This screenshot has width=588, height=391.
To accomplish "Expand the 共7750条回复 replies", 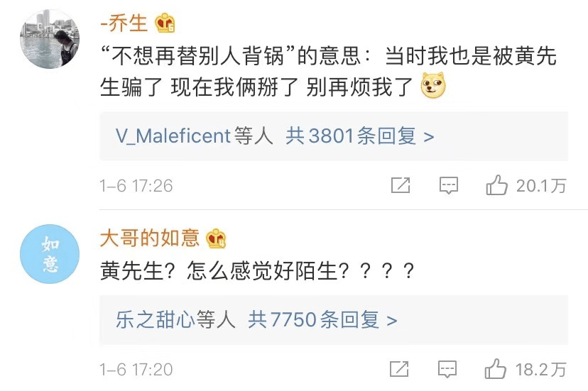I will coord(322,320).
